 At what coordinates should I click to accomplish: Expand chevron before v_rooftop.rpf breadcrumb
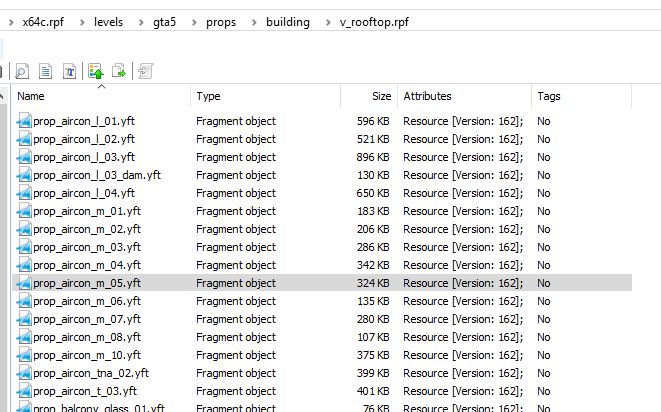327,21
